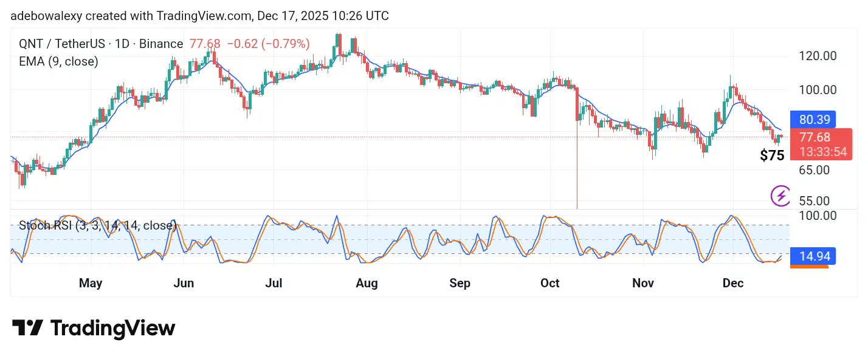Screen dimensions: 868x359
Task: Click the purple lightning bolt icon
Action: [x=780, y=196]
